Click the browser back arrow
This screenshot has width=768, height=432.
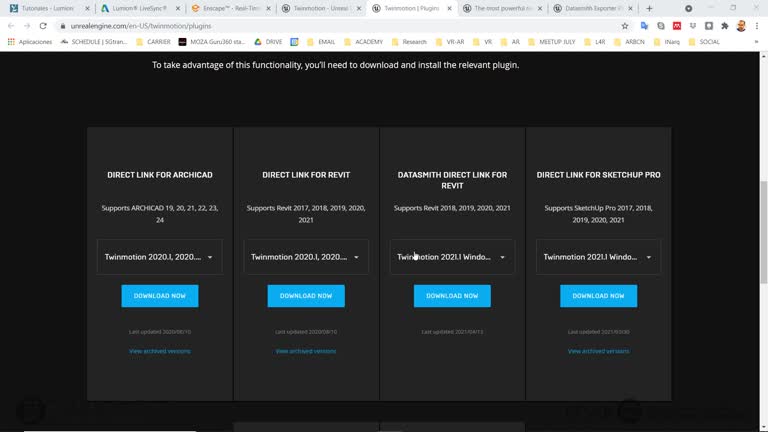[11, 26]
